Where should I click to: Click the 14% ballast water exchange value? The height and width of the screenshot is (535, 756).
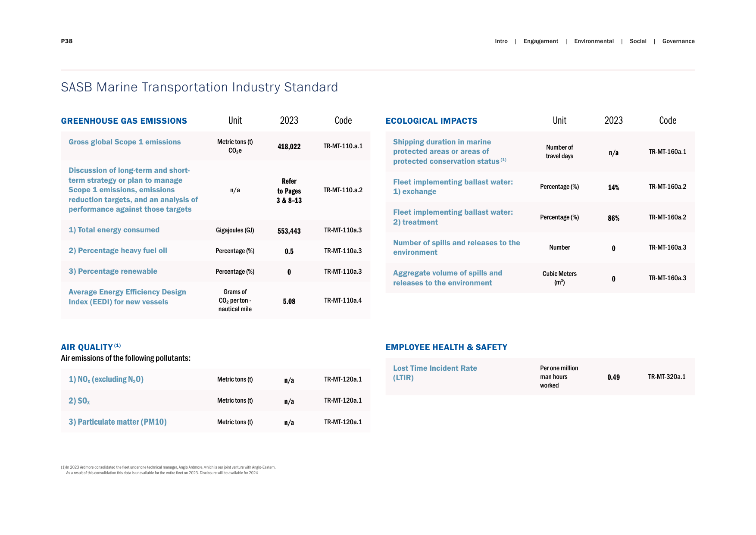click(x=614, y=188)
